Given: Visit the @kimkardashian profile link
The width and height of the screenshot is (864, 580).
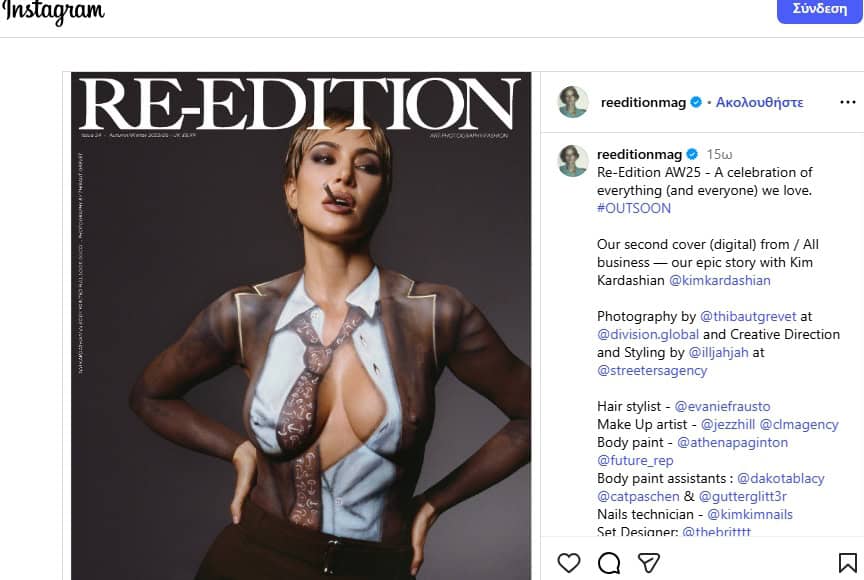Looking at the screenshot, I should pyautogui.click(x=719, y=280).
